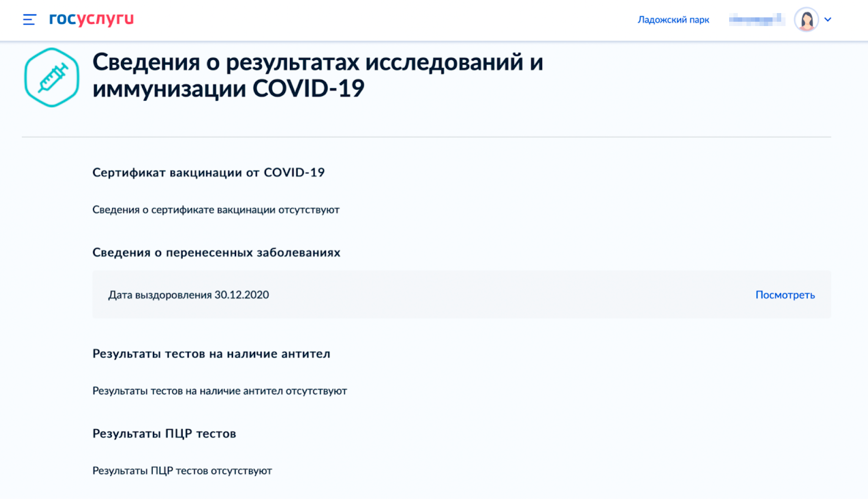Click the blurred user name
The width and height of the screenshot is (868, 499).
757,20
